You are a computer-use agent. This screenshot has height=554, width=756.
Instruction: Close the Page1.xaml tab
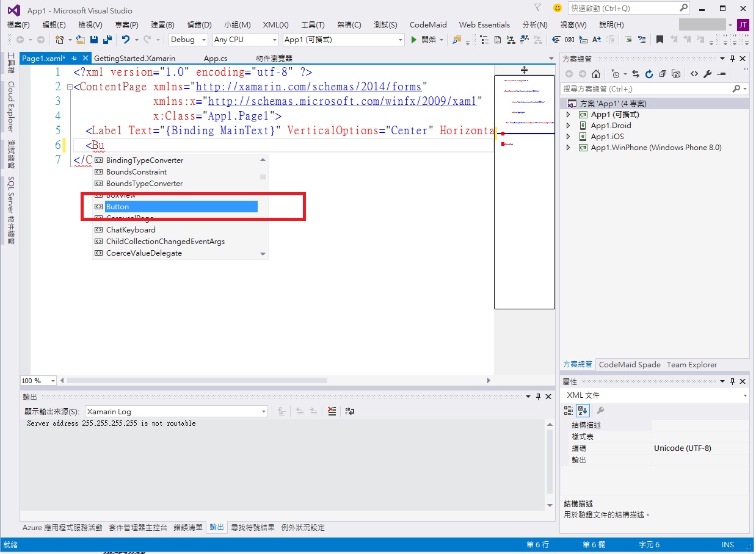coord(85,58)
